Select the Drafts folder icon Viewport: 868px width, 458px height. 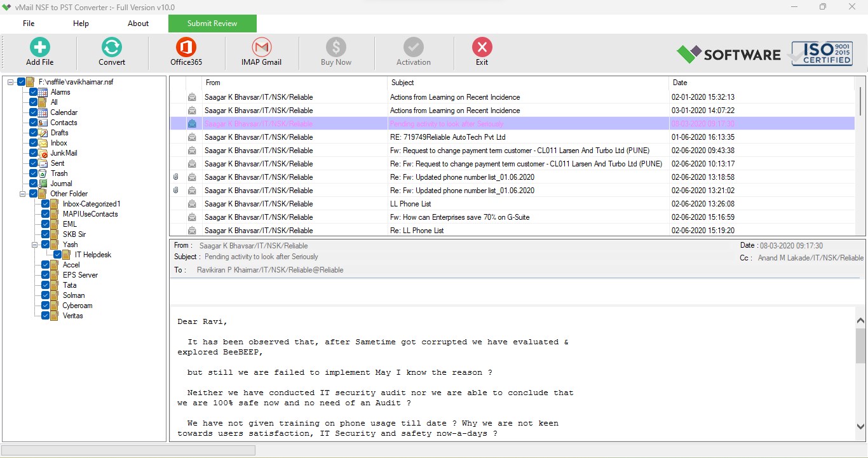43,133
